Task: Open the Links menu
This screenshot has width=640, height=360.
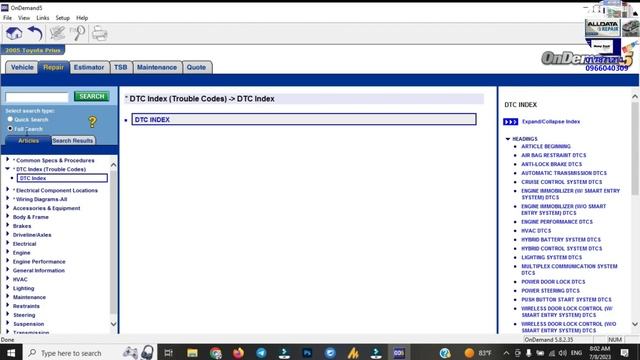Action: (x=42, y=18)
